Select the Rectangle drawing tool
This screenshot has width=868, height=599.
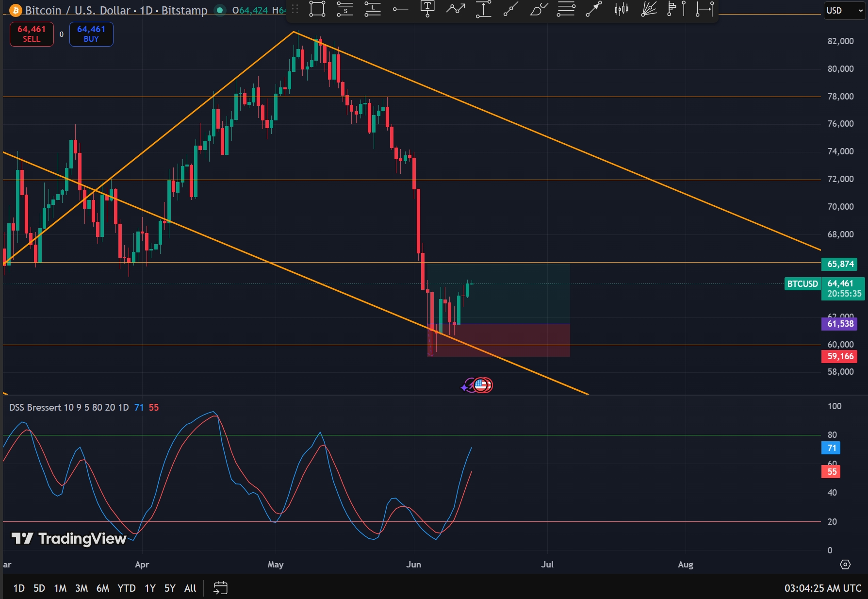tap(317, 9)
